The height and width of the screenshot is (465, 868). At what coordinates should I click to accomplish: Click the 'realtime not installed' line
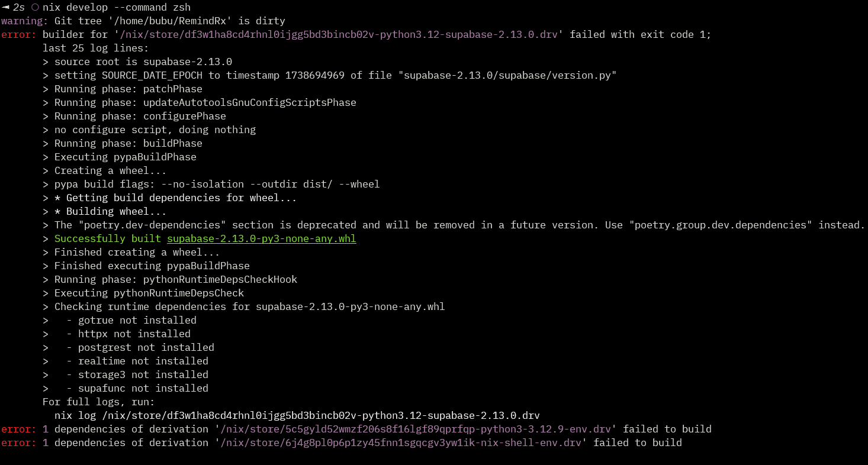tap(143, 361)
